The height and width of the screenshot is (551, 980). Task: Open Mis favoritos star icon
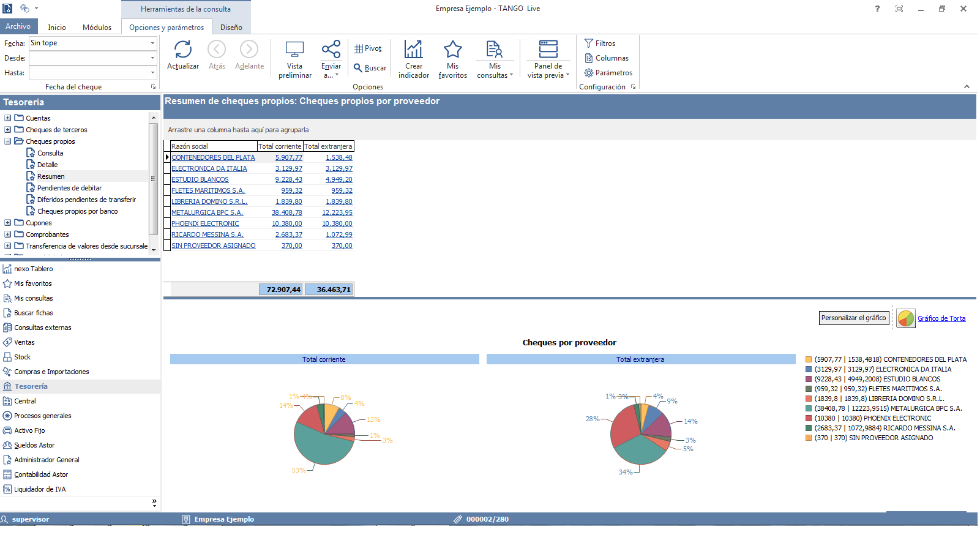[453, 49]
